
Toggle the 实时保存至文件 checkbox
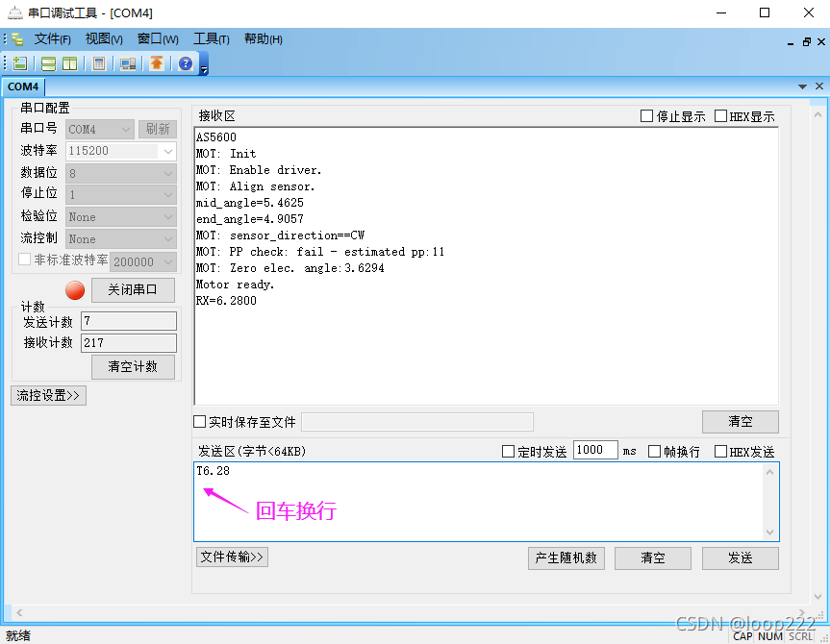199,422
